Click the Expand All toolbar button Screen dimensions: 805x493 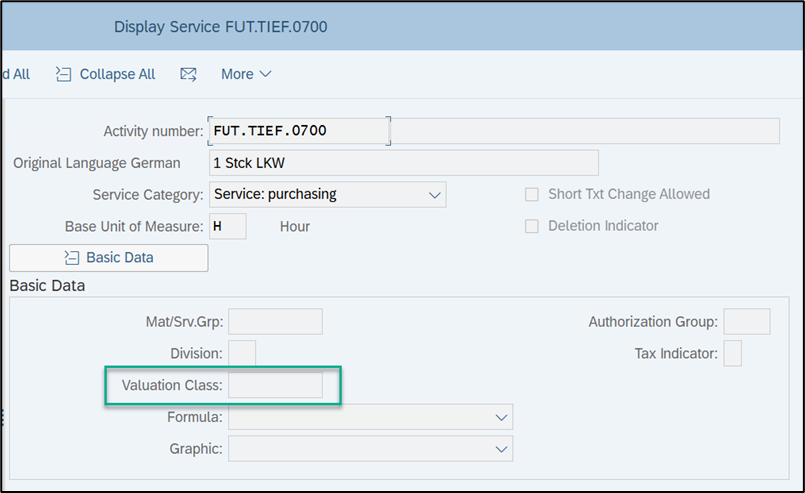click(x=15, y=74)
